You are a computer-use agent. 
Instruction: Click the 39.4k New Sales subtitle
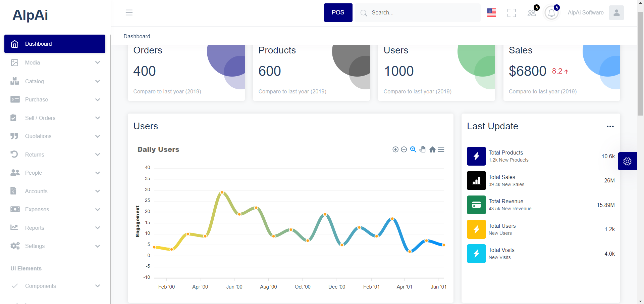pyautogui.click(x=506, y=184)
